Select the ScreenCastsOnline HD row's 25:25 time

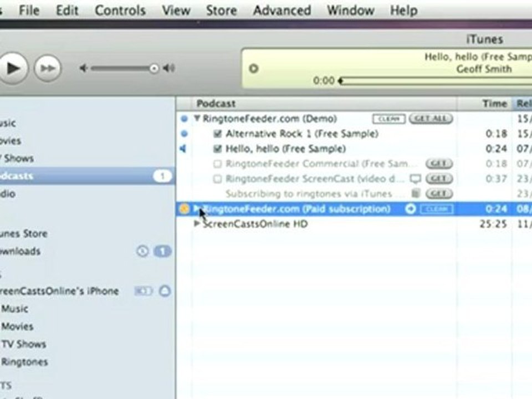pos(493,224)
